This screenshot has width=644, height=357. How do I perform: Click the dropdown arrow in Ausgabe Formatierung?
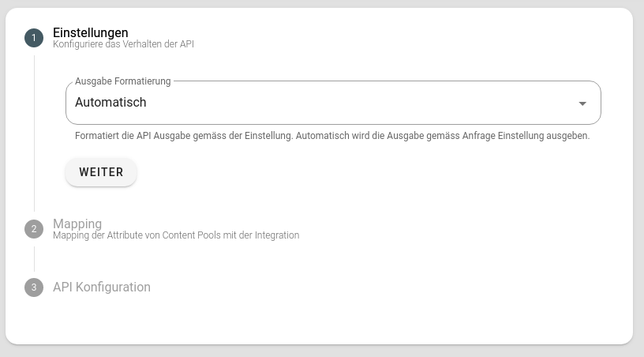coord(582,103)
